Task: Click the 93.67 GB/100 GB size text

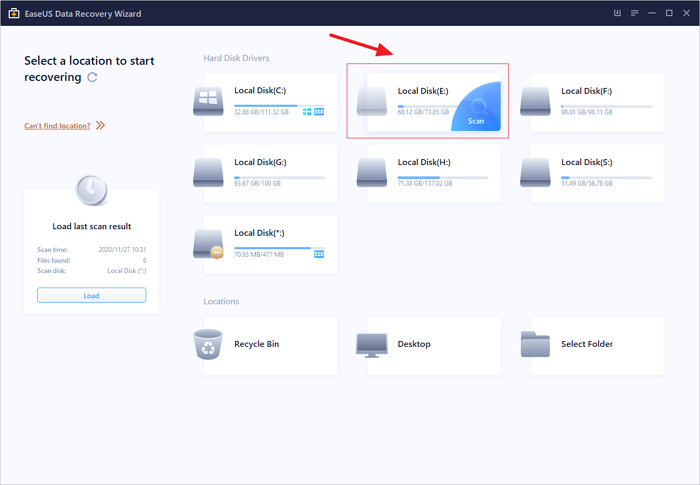Action: pyautogui.click(x=257, y=183)
